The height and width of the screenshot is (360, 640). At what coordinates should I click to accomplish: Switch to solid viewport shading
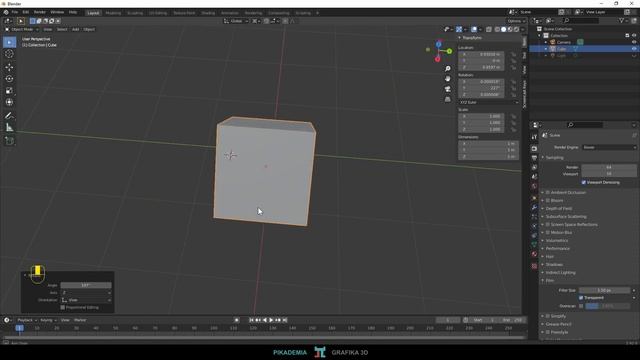click(x=504, y=29)
